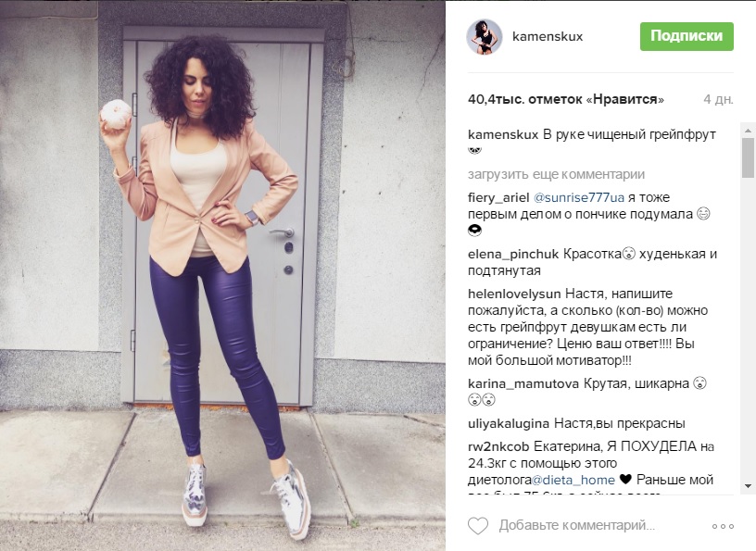Open karina_mamutova commenter profile
756x551 pixels.
[523, 383]
